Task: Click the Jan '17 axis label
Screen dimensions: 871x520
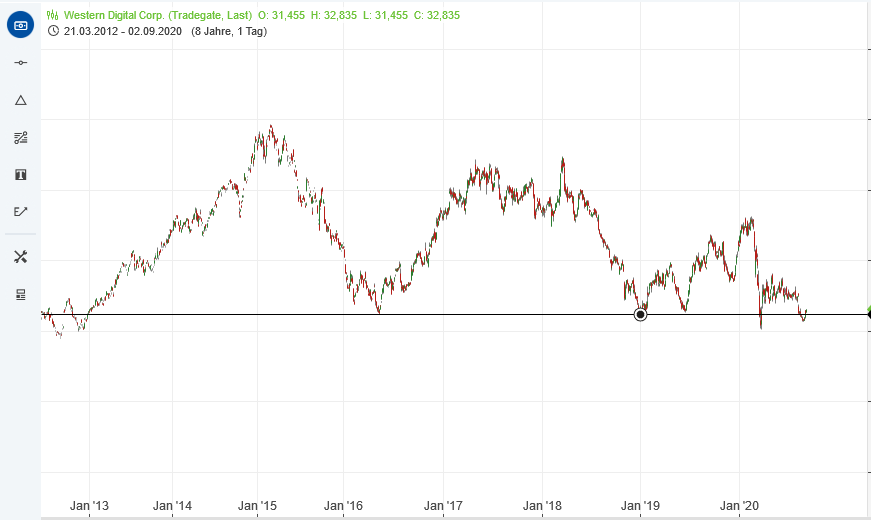Action: 443,506
